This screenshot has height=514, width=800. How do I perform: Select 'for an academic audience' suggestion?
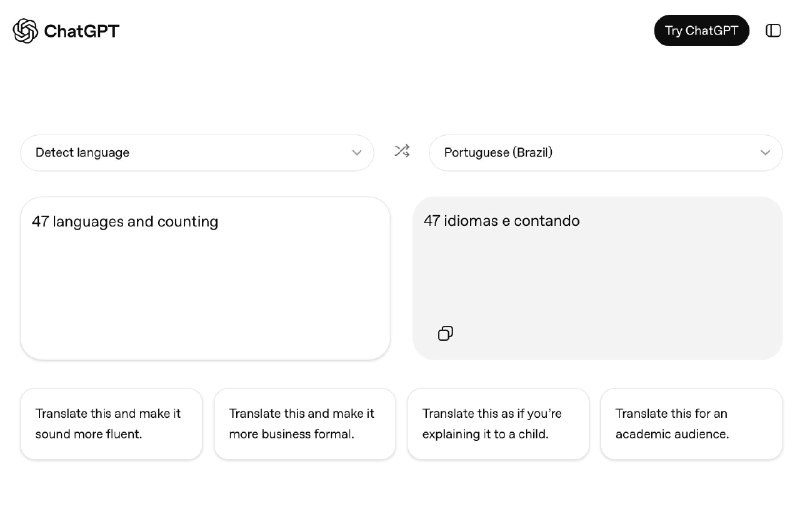point(691,424)
